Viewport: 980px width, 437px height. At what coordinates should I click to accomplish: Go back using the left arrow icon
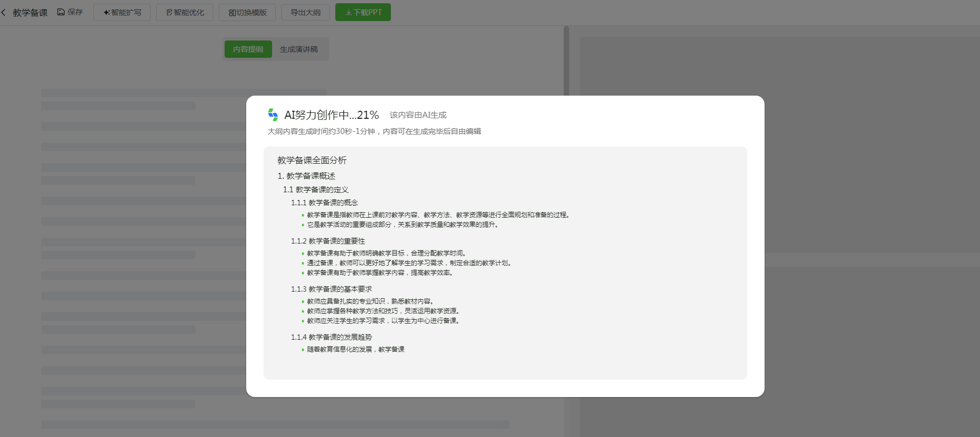point(3,12)
